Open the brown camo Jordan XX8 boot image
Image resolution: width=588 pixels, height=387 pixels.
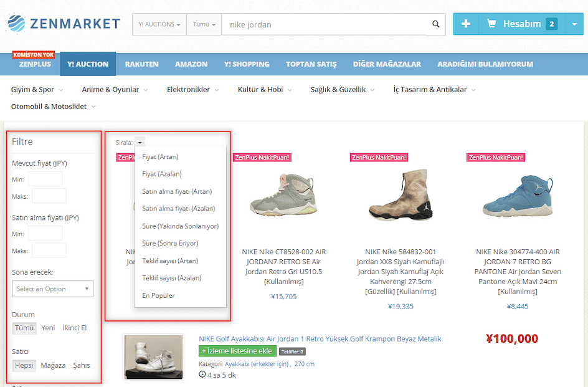401,195
